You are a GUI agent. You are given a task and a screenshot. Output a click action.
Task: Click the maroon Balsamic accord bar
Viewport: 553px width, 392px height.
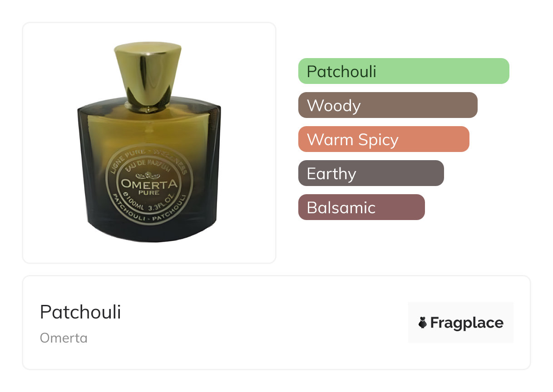tap(361, 207)
